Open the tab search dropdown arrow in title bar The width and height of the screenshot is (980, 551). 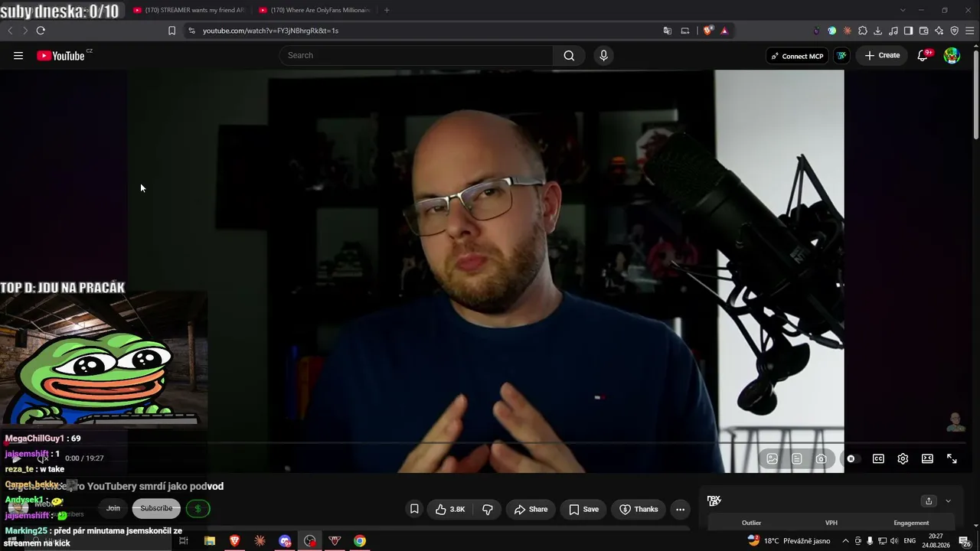pos(903,10)
